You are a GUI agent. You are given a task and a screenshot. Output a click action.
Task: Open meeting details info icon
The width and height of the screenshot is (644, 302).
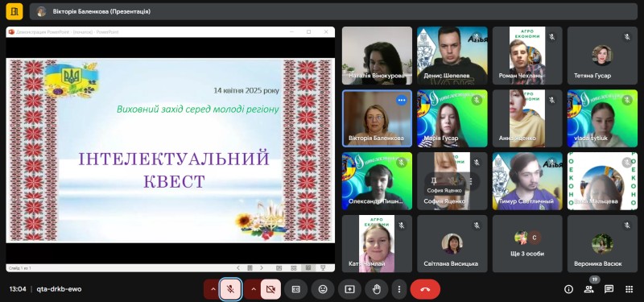568,289
